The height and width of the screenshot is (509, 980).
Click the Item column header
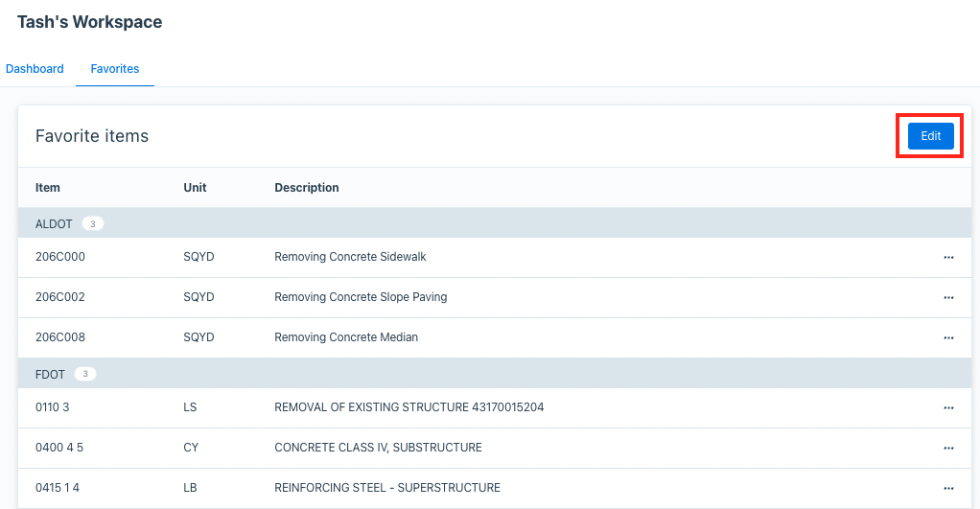click(x=48, y=188)
